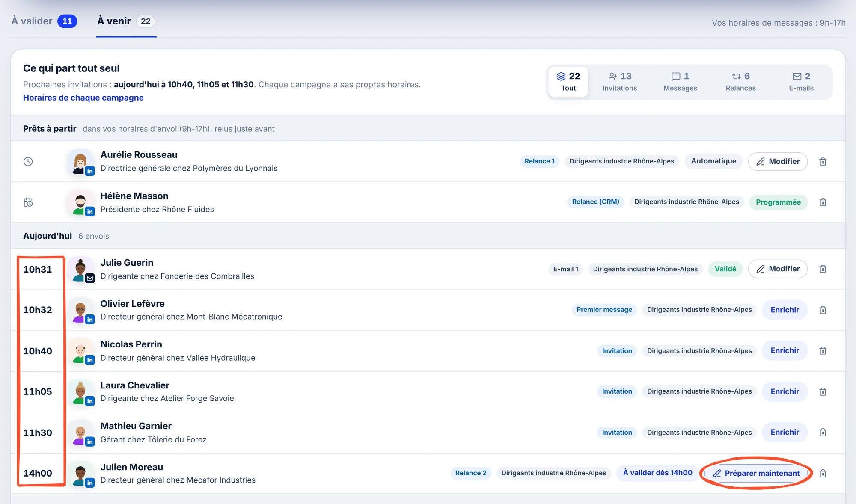Click Premier message tag on Olivier's row
856x504 pixels.
coord(604,309)
